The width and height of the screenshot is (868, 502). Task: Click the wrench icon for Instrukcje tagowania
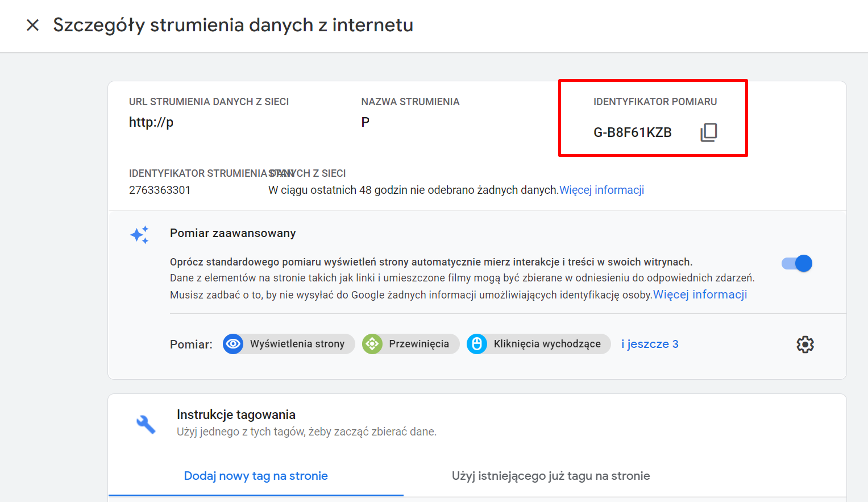point(146,424)
